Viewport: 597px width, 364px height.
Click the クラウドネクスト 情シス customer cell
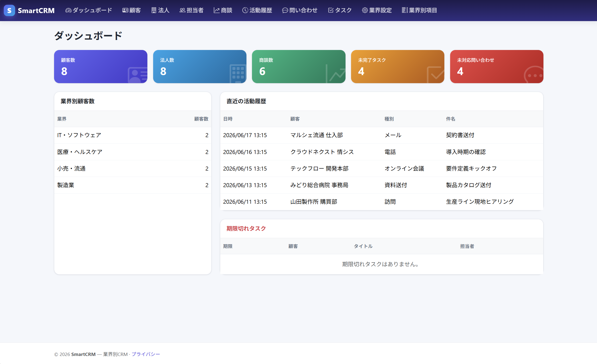pos(322,152)
